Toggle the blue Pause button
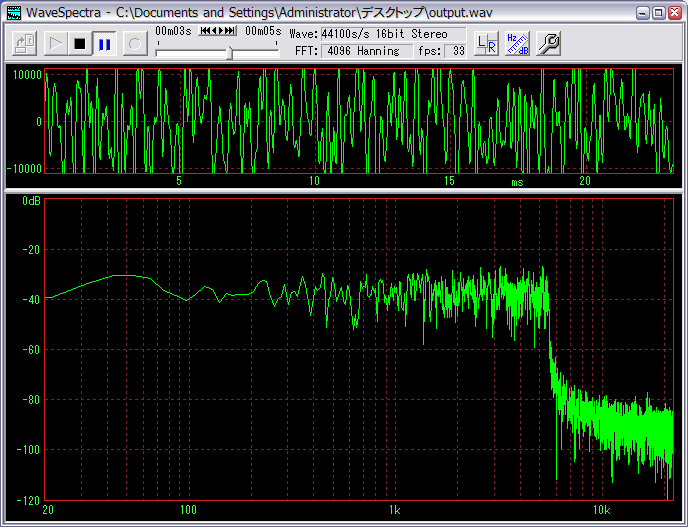The height and width of the screenshot is (529, 688). tap(104, 43)
